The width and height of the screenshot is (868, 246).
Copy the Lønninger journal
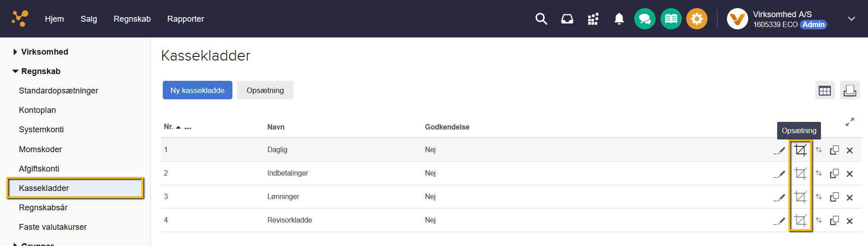point(834,197)
